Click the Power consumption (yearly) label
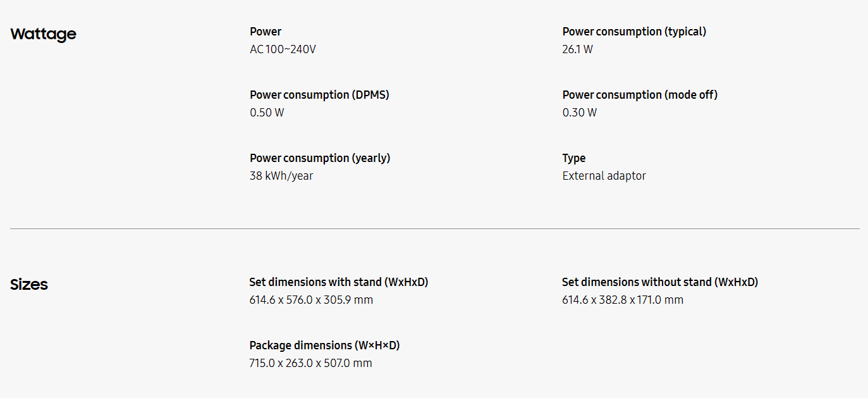Image resolution: width=868 pixels, height=398 pixels. 320,158
